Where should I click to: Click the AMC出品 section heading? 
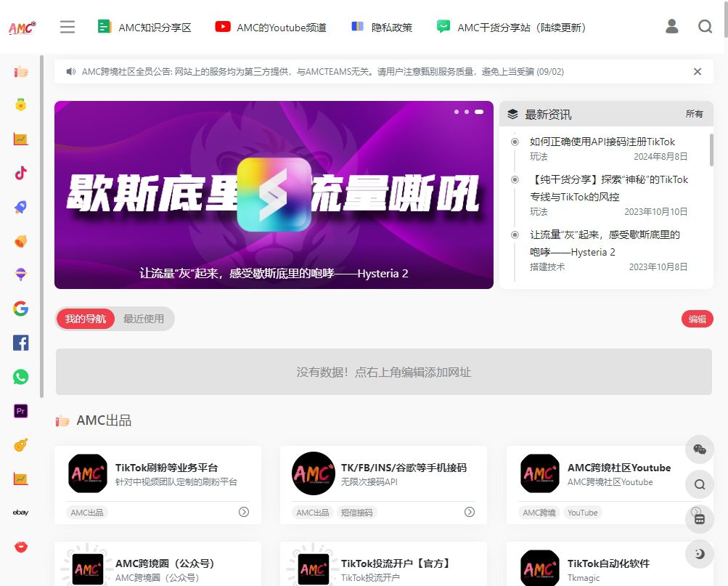(104, 420)
